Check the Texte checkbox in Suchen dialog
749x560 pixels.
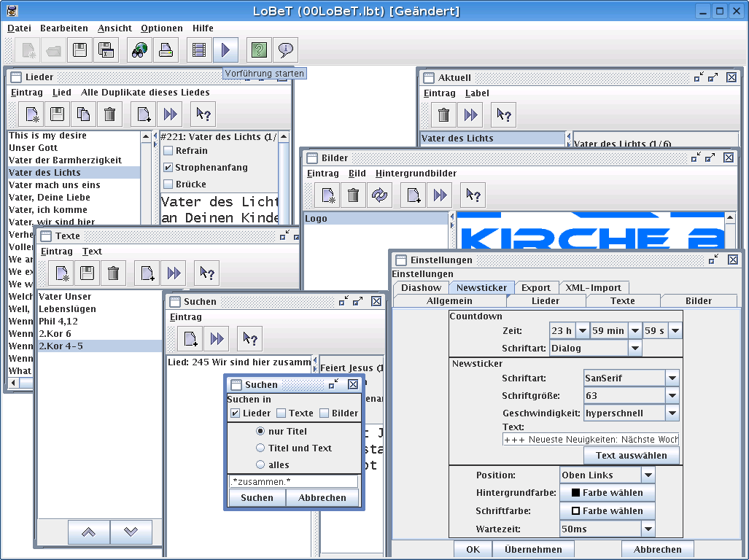click(x=282, y=413)
